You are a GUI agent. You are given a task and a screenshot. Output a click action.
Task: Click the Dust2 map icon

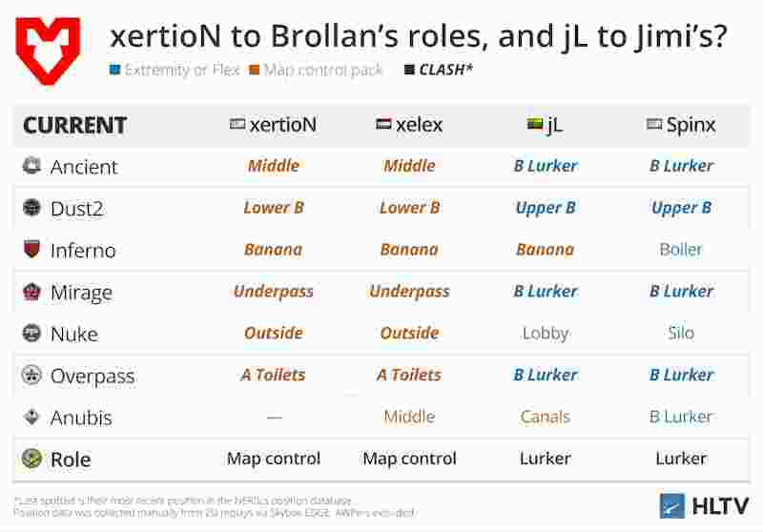click(32, 208)
